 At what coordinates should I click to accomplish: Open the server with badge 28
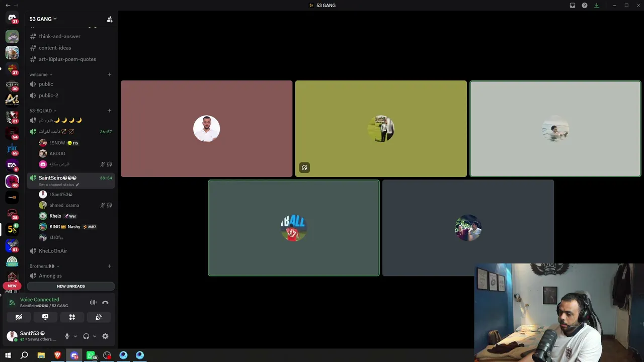click(12, 213)
